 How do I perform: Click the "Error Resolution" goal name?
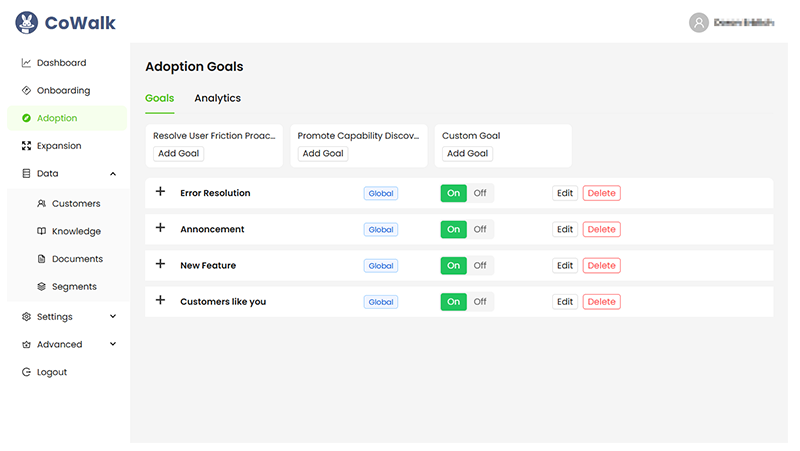pos(215,193)
